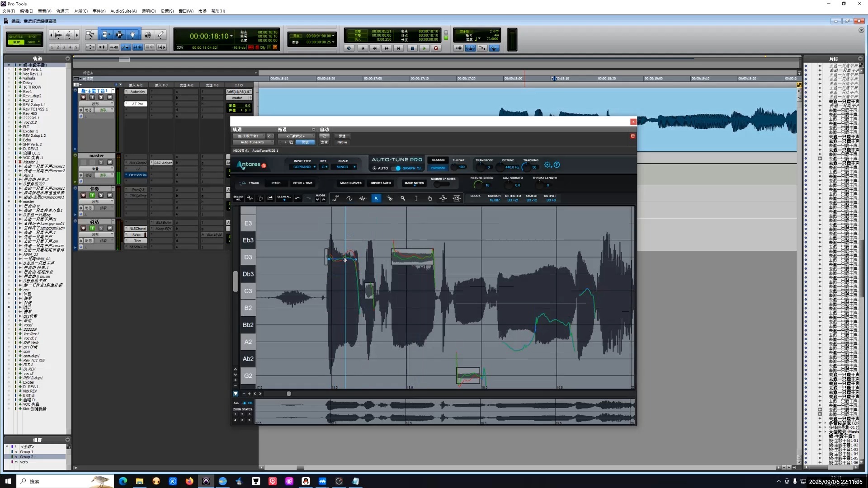
Task: Open the AudioSuite(A) menu
Action: [123, 11]
